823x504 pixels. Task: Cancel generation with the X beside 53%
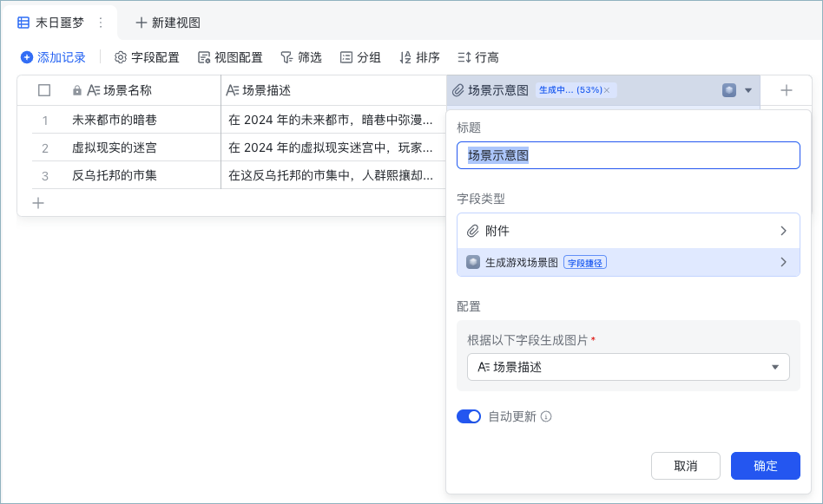[607, 90]
